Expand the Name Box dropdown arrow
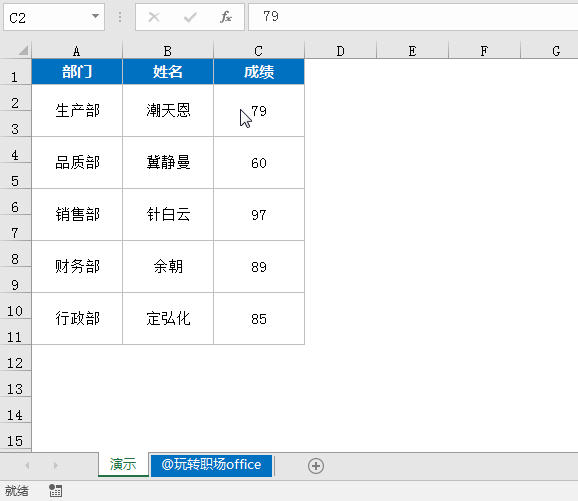 [95, 16]
